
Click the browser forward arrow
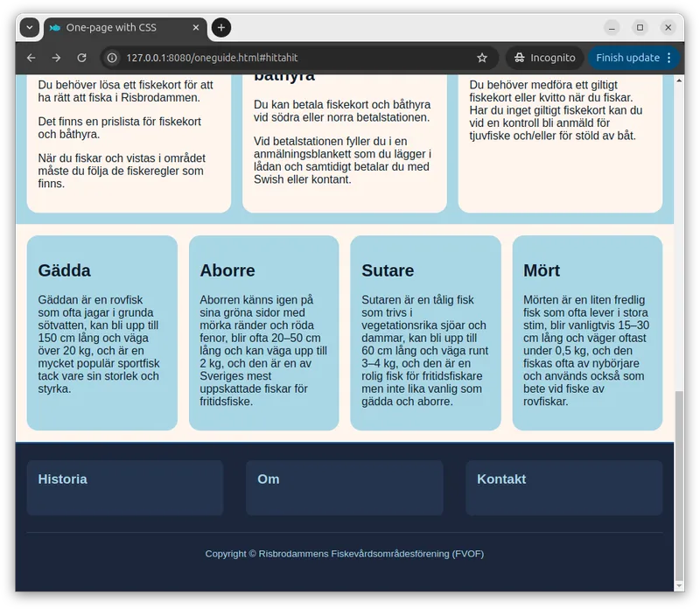56,58
